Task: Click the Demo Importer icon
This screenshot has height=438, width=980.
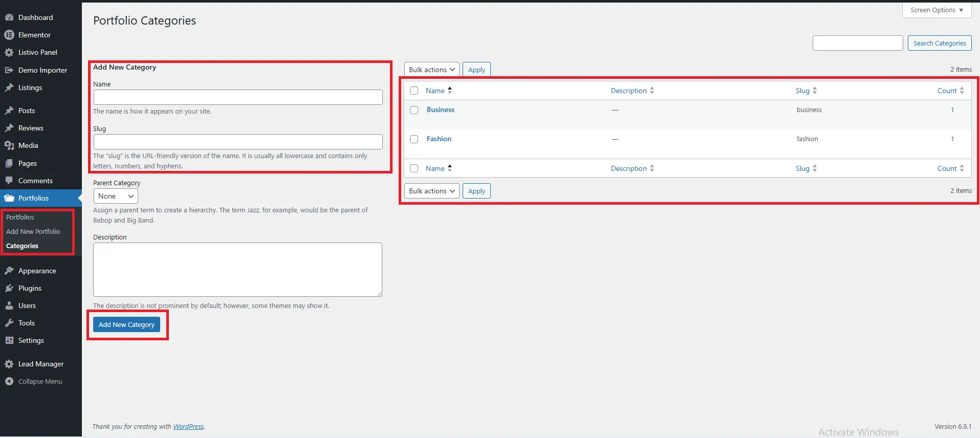Action: (x=9, y=70)
